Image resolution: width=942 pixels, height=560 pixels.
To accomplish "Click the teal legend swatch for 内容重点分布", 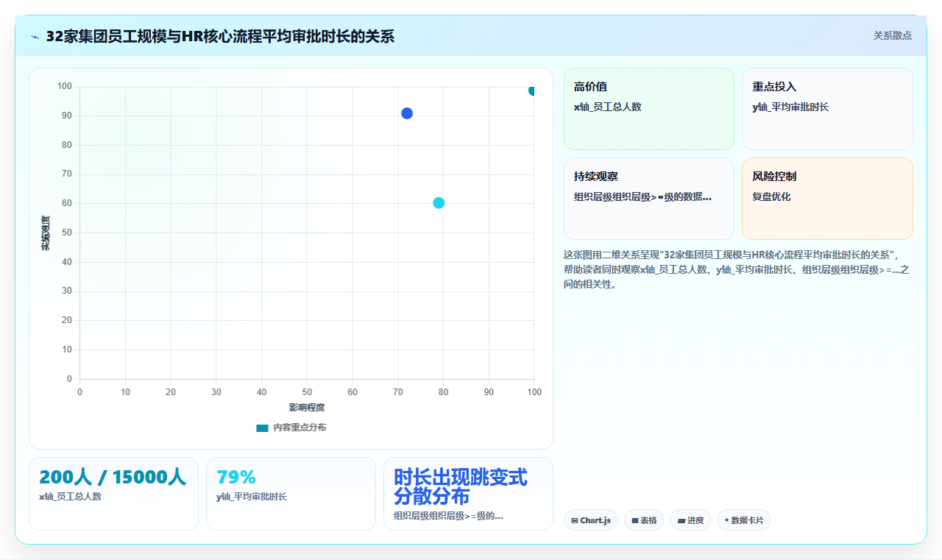I will (x=262, y=428).
